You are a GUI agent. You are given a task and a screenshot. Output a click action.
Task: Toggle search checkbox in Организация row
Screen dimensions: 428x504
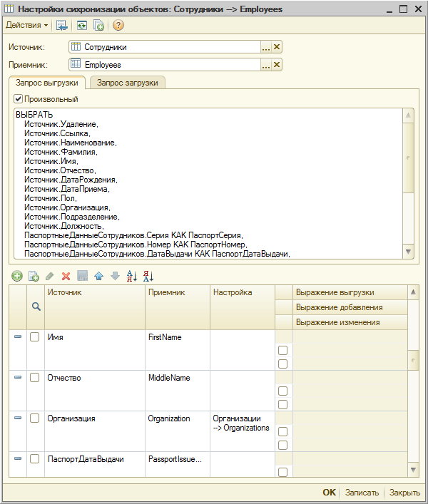34,418
